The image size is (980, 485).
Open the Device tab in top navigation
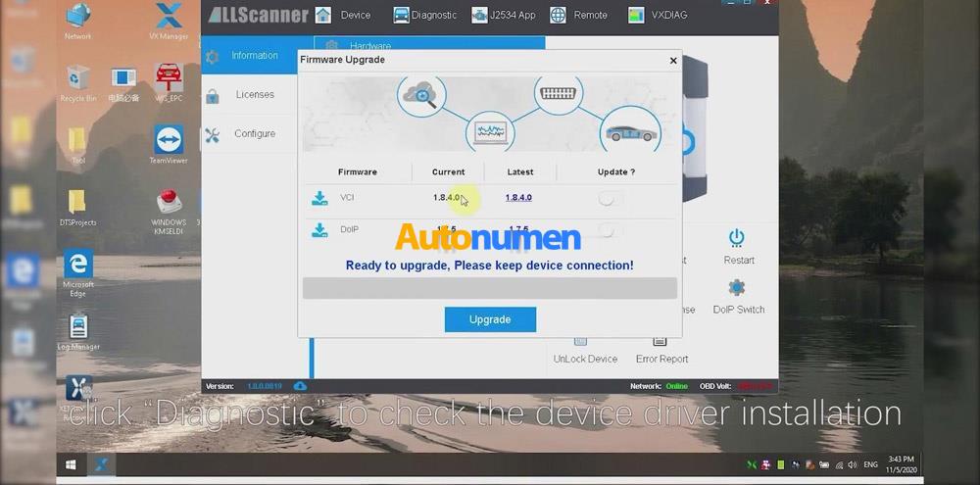(342, 15)
